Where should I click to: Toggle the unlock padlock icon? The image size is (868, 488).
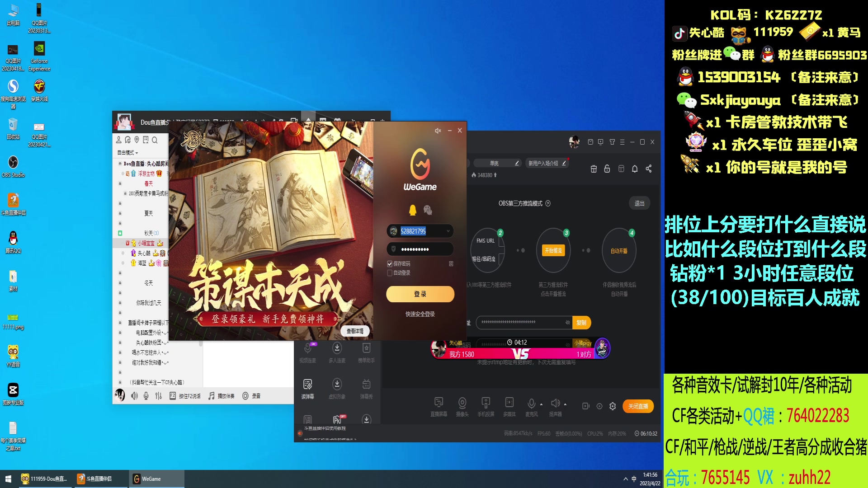[x=607, y=169]
